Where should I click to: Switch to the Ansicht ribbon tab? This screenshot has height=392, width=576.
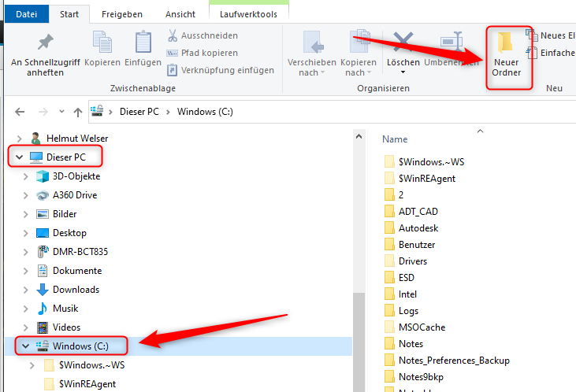pos(180,14)
